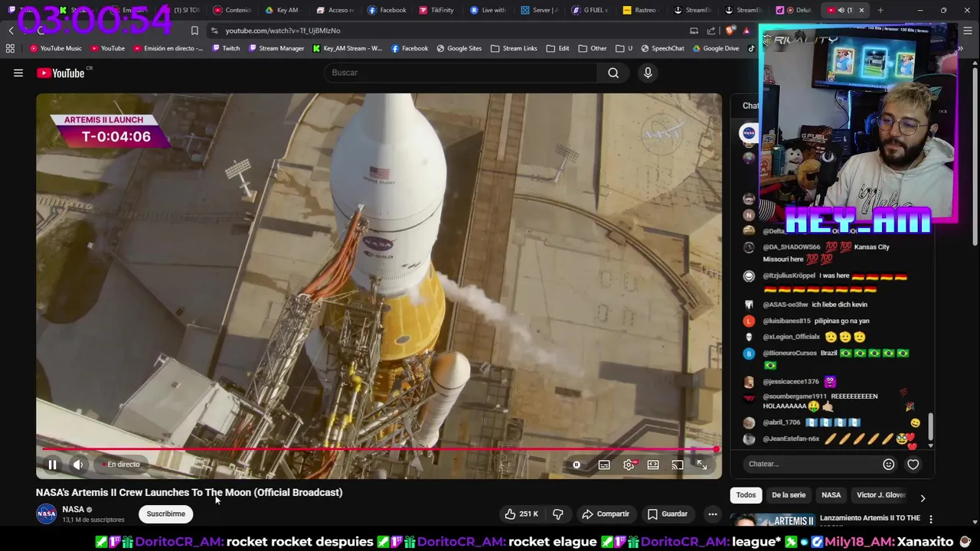
Task: Open the Stream Manager bookmark
Action: pos(276,48)
